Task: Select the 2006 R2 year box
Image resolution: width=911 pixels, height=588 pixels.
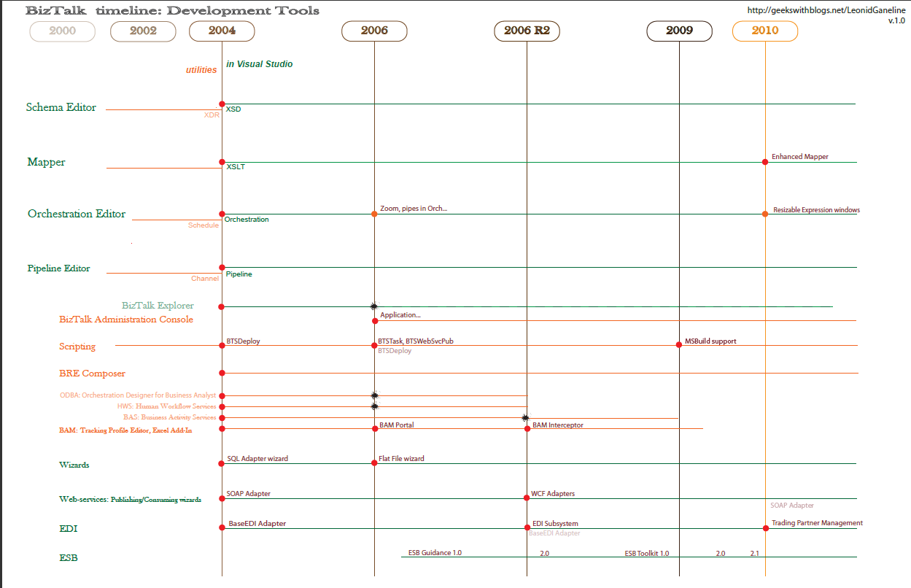Action: pyautogui.click(x=527, y=31)
